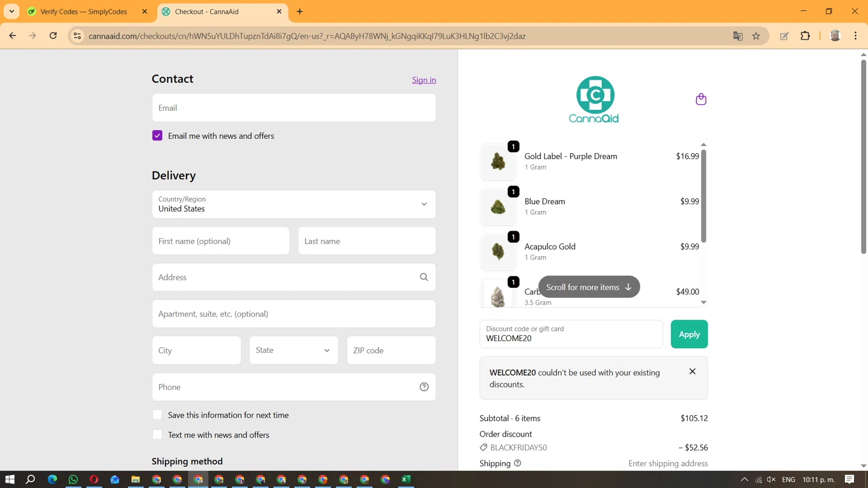This screenshot has width=868, height=488.
Task: Close the Checkout - CannaAid tab
Action: [x=279, y=12]
